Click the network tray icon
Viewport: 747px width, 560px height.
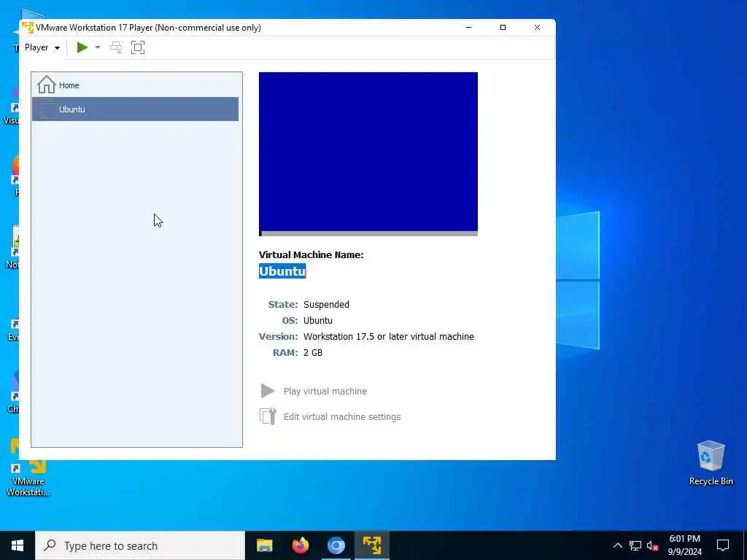635,545
